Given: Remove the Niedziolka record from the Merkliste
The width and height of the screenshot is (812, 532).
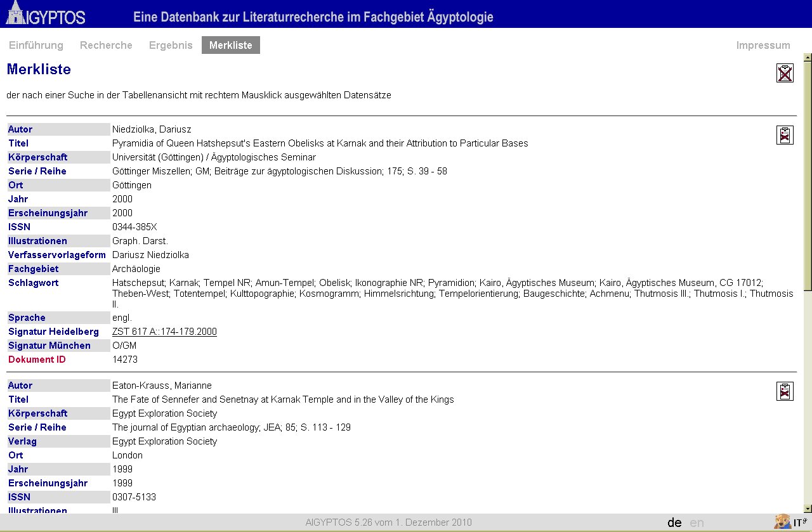Looking at the screenshot, I should tap(785, 135).
